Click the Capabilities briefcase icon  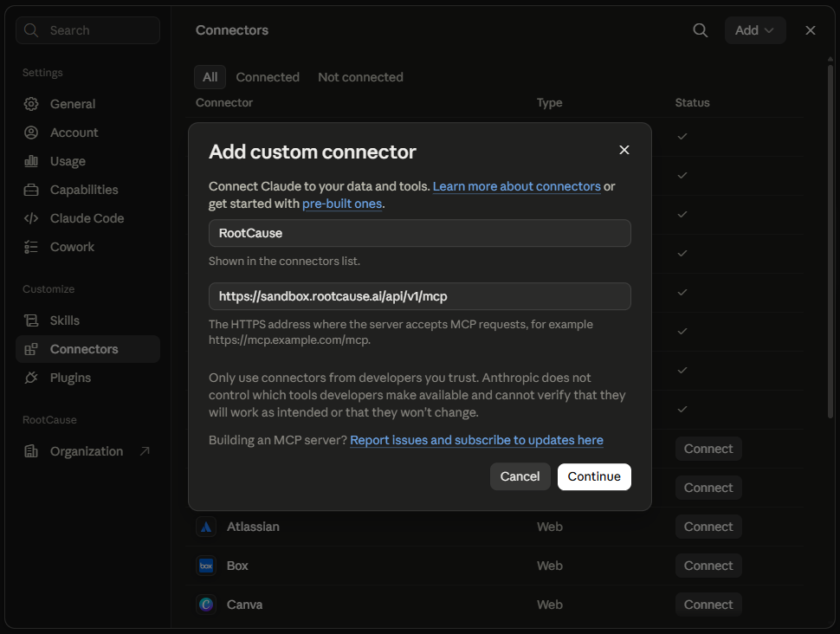point(31,190)
